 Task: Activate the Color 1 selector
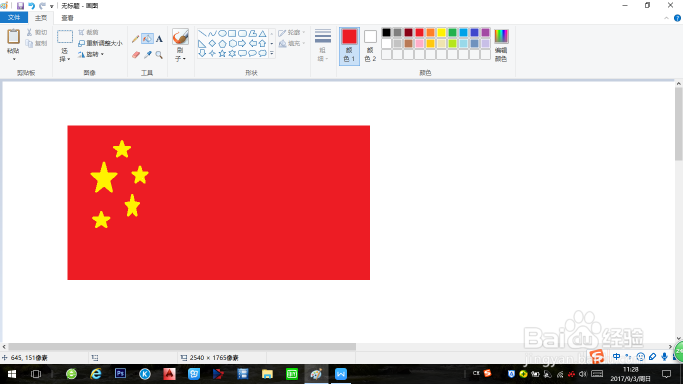click(349, 46)
